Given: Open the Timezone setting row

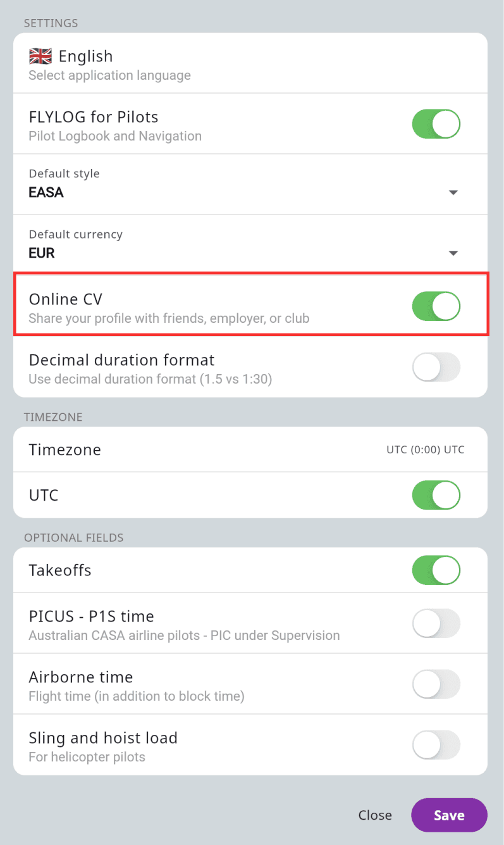Looking at the screenshot, I should (250, 449).
